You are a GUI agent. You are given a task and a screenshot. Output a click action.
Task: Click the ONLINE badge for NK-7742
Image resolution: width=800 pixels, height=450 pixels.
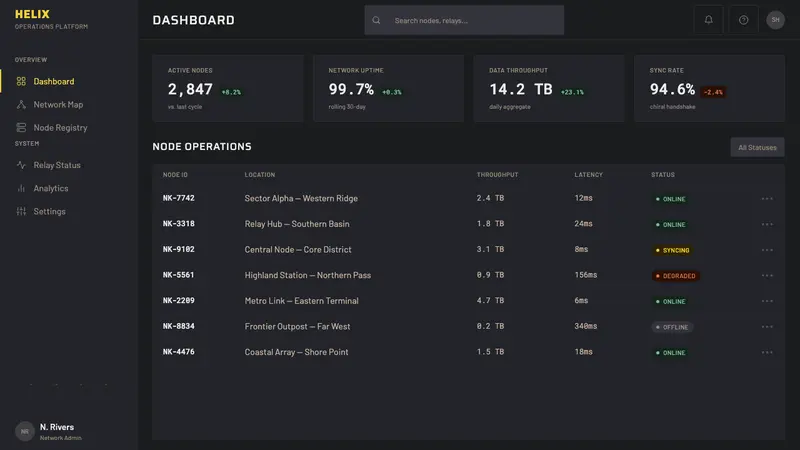(670, 199)
